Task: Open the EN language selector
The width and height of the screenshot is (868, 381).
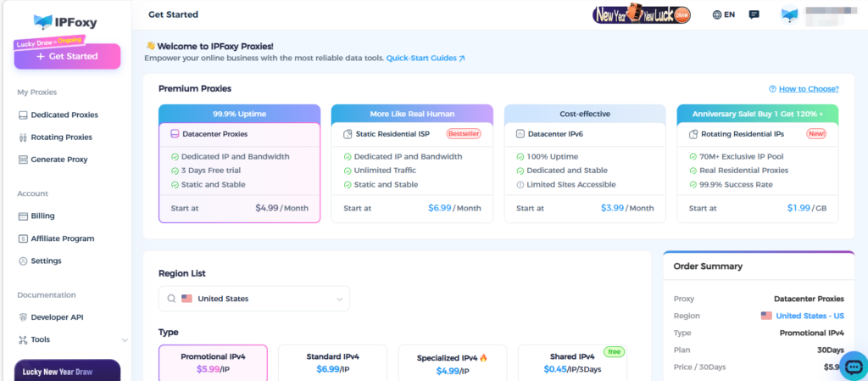Action: (728, 14)
